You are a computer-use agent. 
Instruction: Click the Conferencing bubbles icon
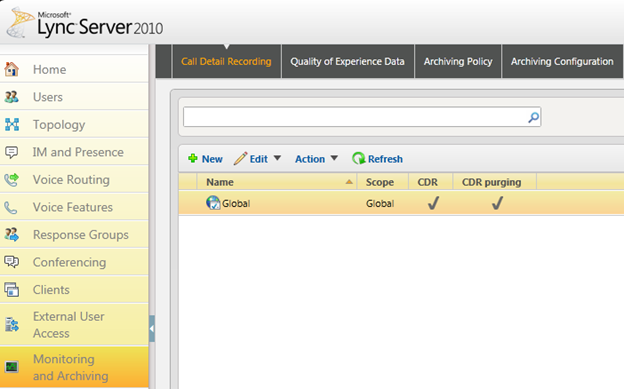(x=12, y=262)
